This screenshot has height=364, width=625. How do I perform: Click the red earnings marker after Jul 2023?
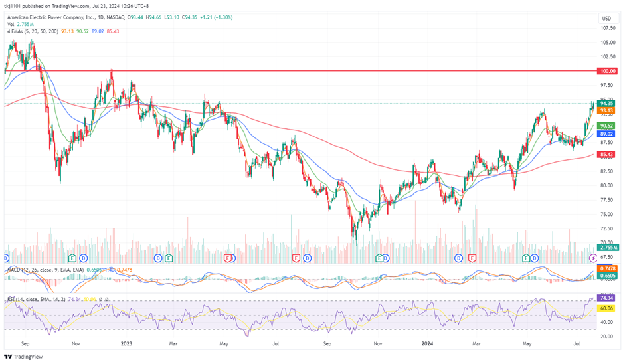click(296, 258)
